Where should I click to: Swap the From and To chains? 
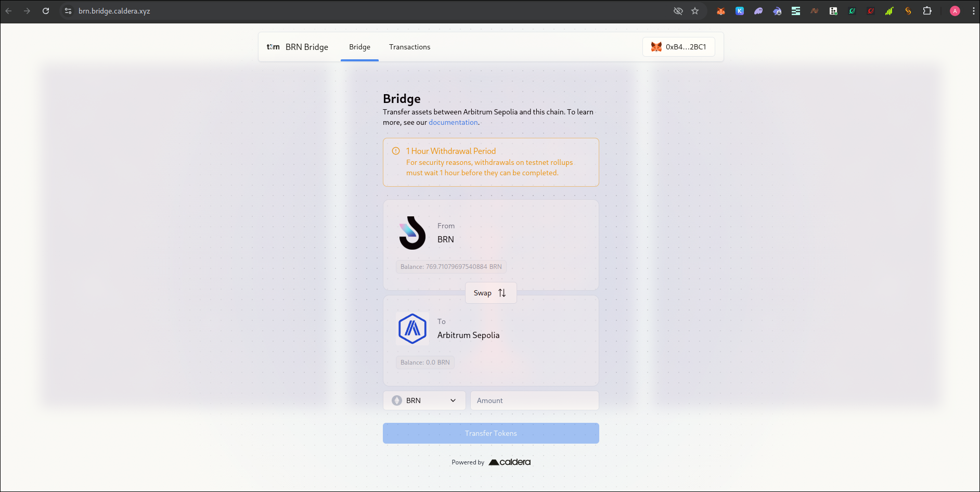coord(491,293)
